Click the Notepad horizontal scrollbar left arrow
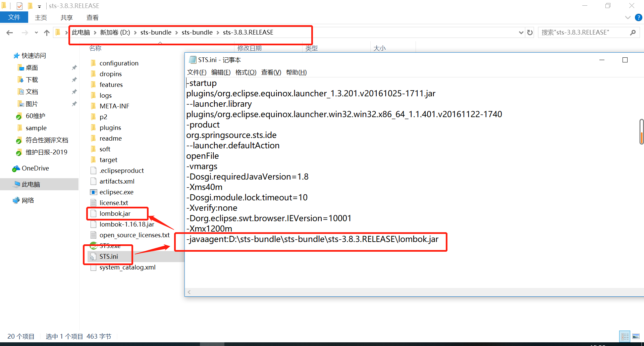The image size is (644, 346). pos(189,292)
